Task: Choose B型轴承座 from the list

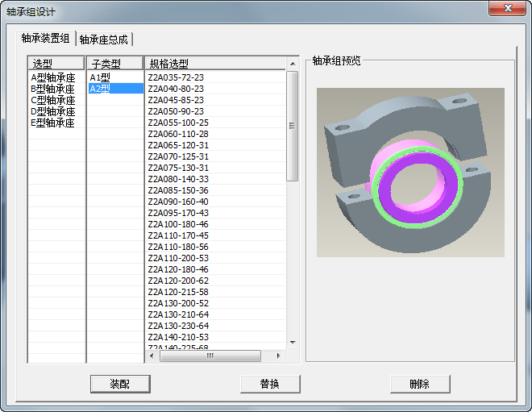Action: [x=53, y=89]
